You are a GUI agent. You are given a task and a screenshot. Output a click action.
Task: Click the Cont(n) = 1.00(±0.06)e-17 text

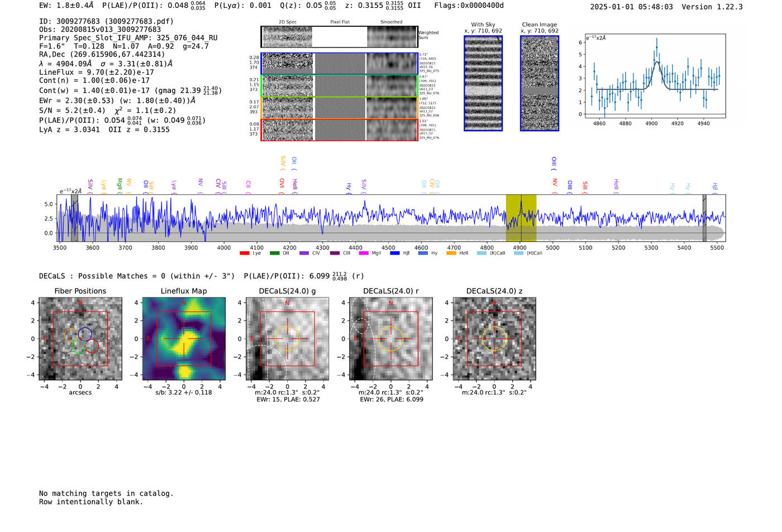tap(94, 80)
